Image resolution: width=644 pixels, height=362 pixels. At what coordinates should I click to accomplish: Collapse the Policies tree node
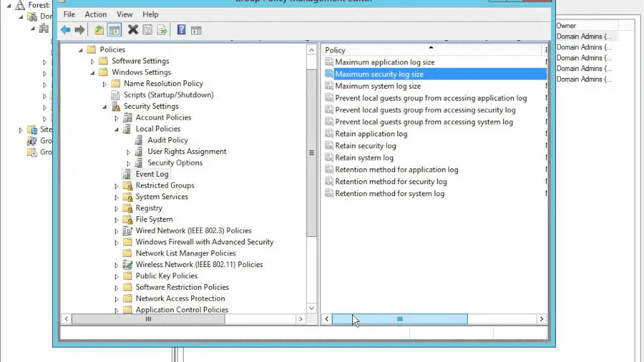coord(80,50)
